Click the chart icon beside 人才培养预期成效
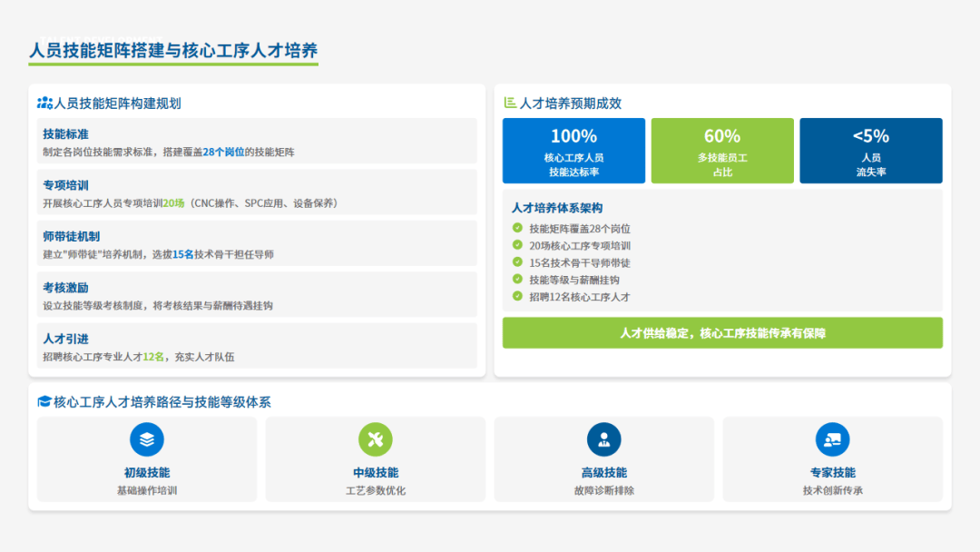980x552 pixels. pyautogui.click(x=510, y=103)
